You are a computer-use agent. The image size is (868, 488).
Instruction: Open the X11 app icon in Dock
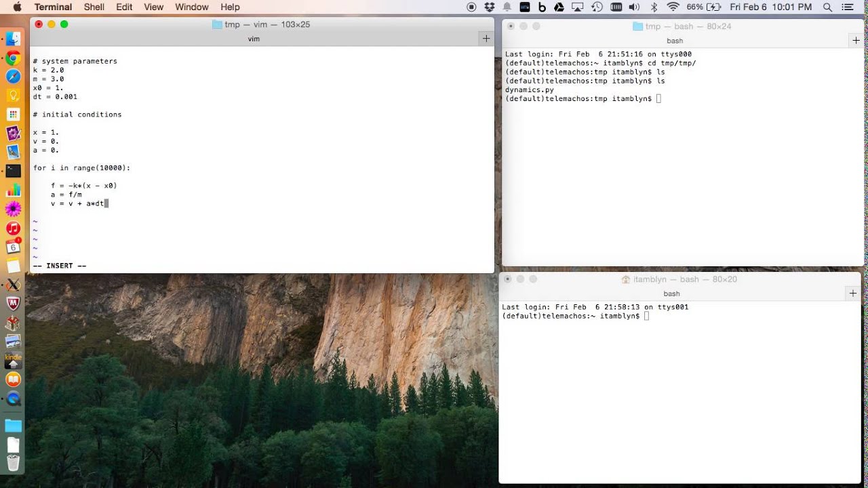[13, 285]
